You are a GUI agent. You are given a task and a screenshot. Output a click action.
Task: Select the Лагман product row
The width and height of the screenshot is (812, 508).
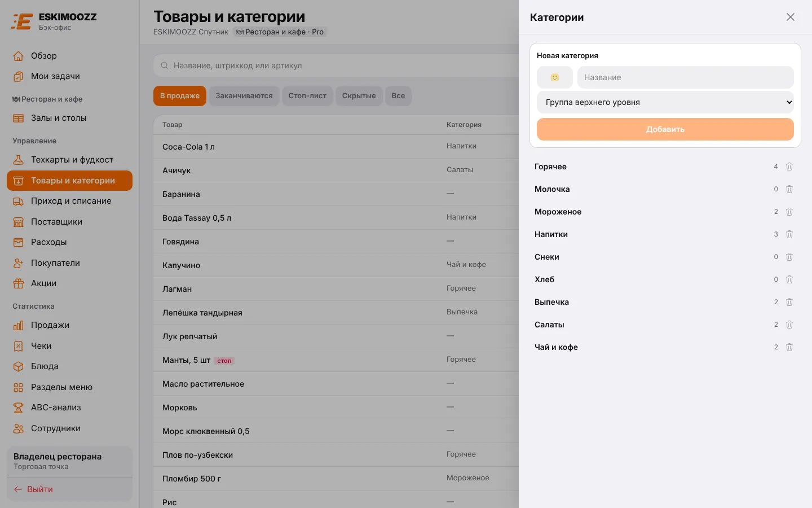(x=336, y=289)
